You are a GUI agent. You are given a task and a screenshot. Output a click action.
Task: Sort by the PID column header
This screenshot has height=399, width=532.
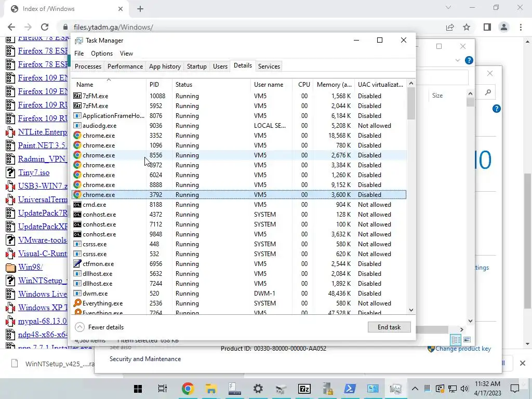coord(159,85)
